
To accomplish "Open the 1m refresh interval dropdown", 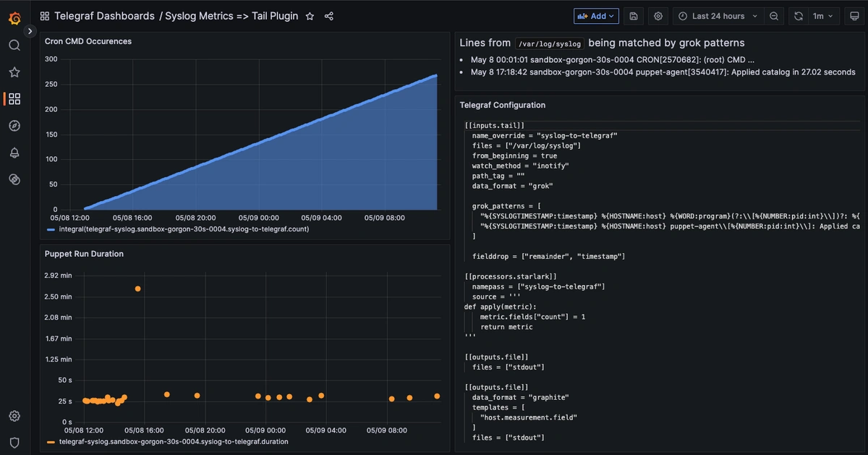I will point(823,16).
